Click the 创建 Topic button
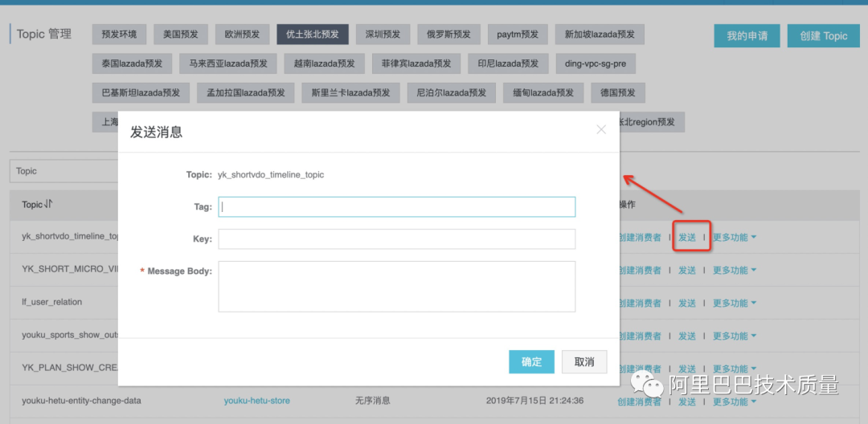Screen dimensions: 868x424 [x=824, y=36]
